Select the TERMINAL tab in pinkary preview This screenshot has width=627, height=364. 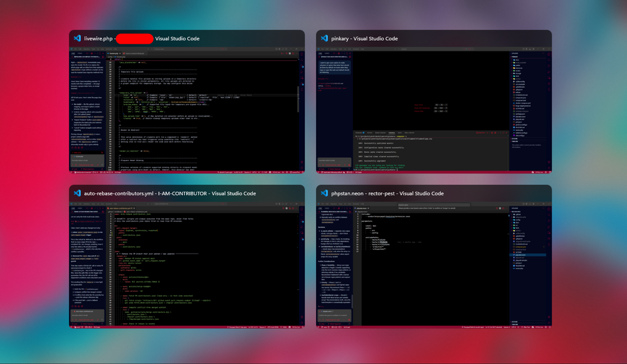click(391, 133)
